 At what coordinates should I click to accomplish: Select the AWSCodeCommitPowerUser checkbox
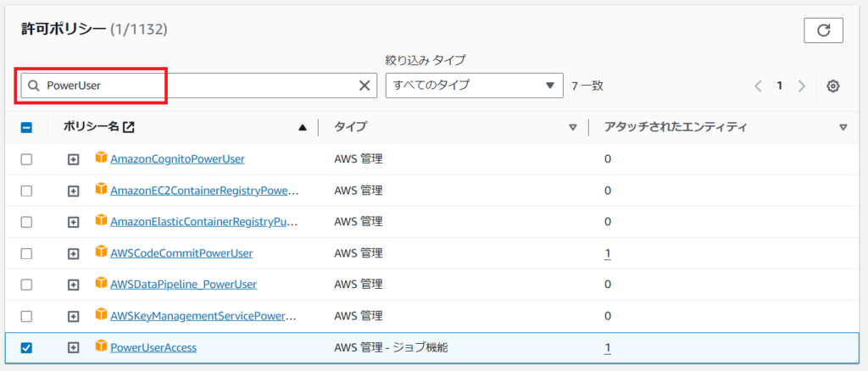click(x=26, y=253)
